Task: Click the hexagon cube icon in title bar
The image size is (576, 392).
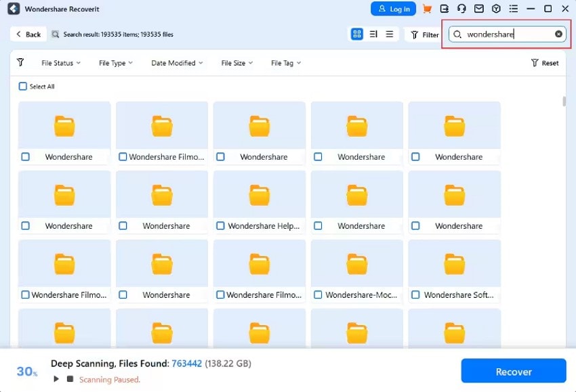Action: 496,9
